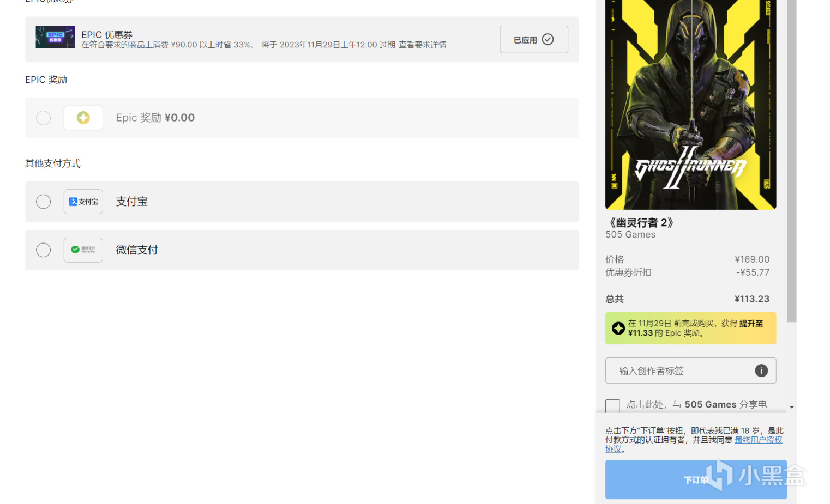Click the 其他支付方式 section heading
The width and height of the screenshot is (830, 504).
click(53, 163)
